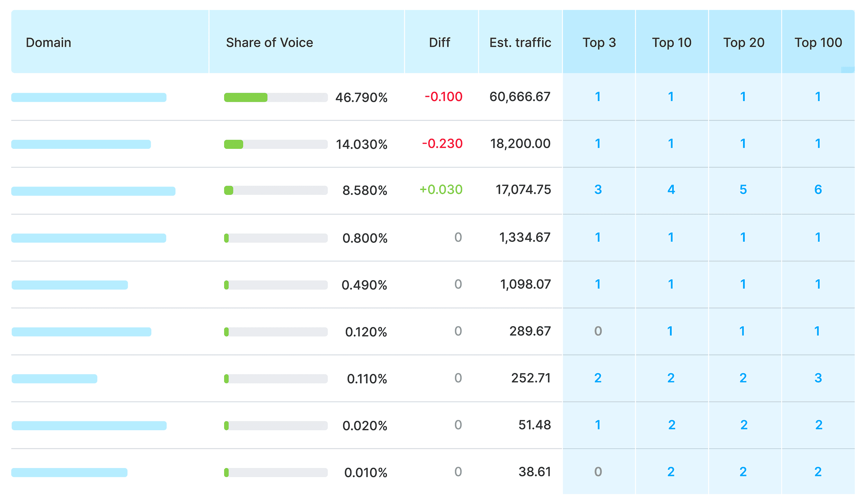The width and height of the screenshot is (866, 504).
Task: Open the domain with 46.790% share of voice
Action: coord(88,97)
